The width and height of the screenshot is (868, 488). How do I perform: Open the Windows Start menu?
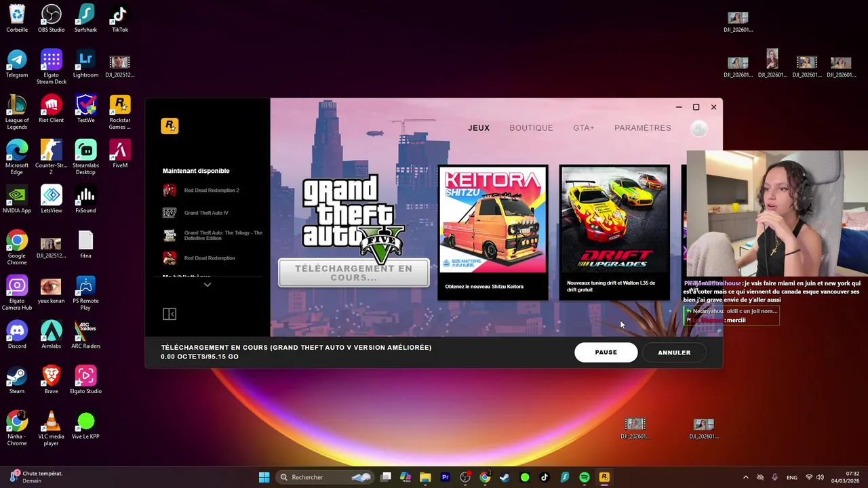pyautogui.click(x=264, y=477)
